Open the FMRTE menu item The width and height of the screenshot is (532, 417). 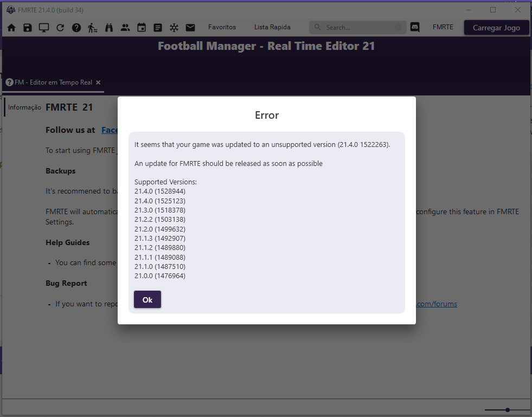point(443,27)
